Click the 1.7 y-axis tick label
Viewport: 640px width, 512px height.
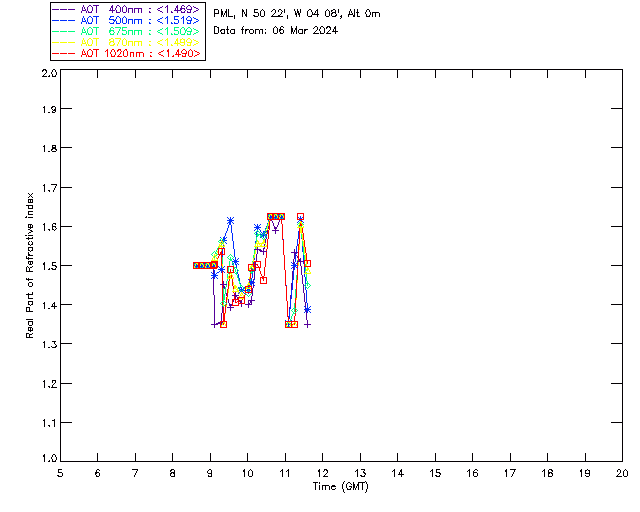coord(49,188)
